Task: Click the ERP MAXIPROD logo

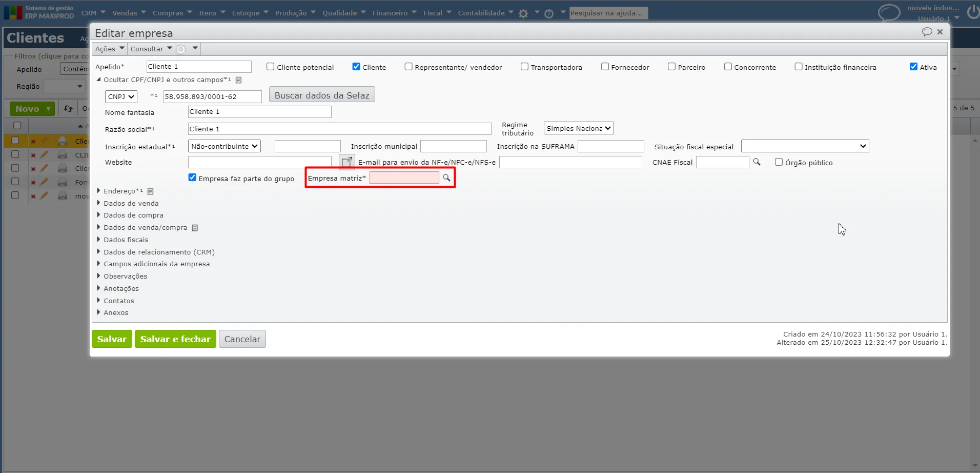Action: [x=39, y=12]
